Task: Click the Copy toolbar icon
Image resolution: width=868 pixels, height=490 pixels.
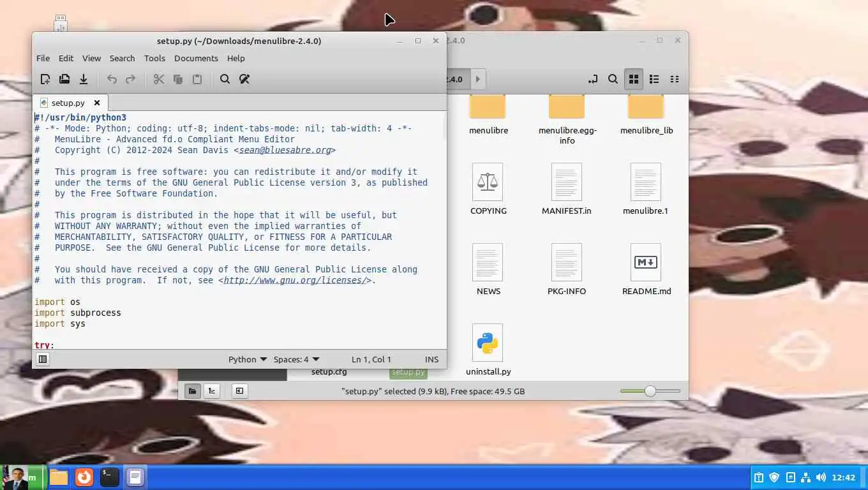Action: click(x=178, y=79)
